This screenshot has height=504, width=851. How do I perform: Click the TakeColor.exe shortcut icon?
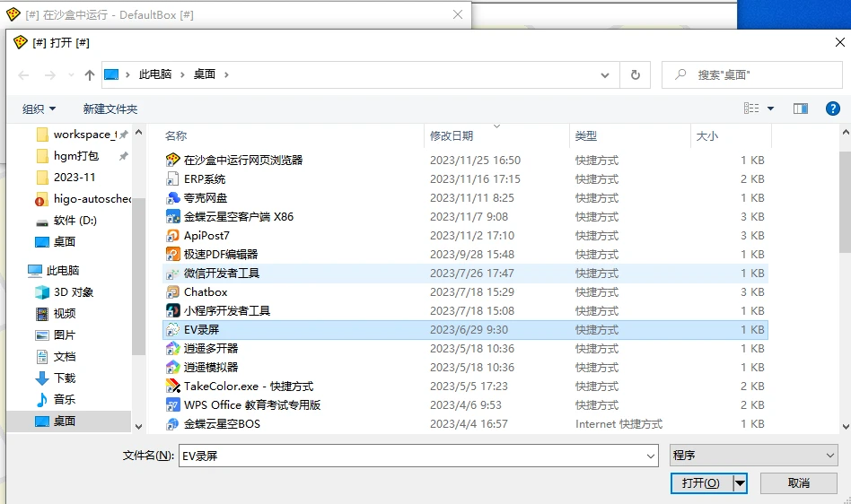(173, 387)
